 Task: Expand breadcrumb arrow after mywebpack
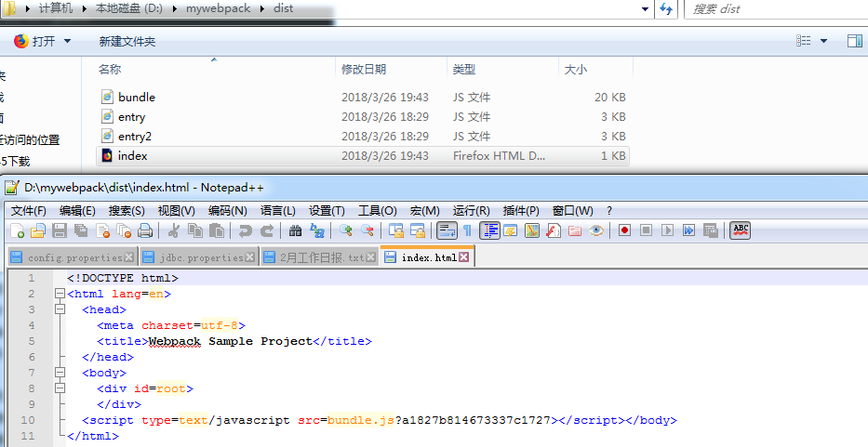[x=261, y=9]
